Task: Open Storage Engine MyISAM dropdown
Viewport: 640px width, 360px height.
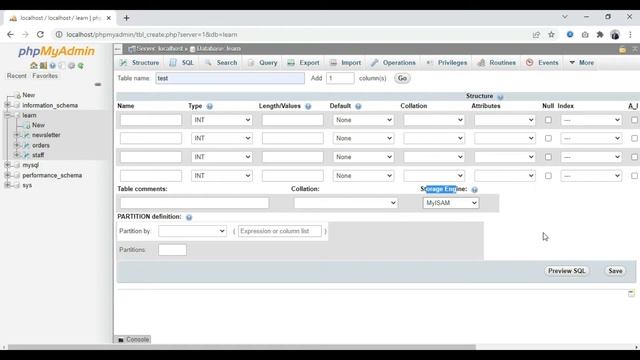Action: click(451, 203)
